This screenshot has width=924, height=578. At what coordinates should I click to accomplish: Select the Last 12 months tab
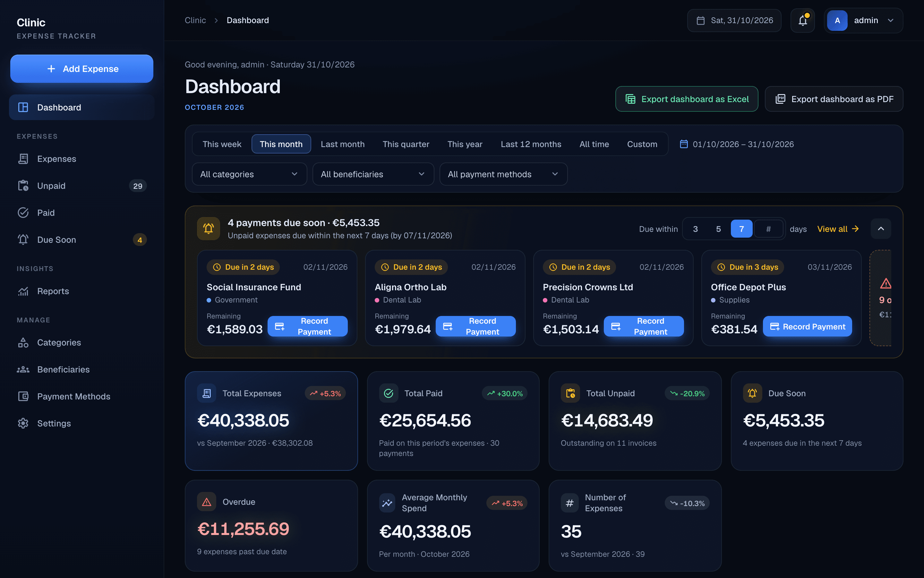point(531,144)
